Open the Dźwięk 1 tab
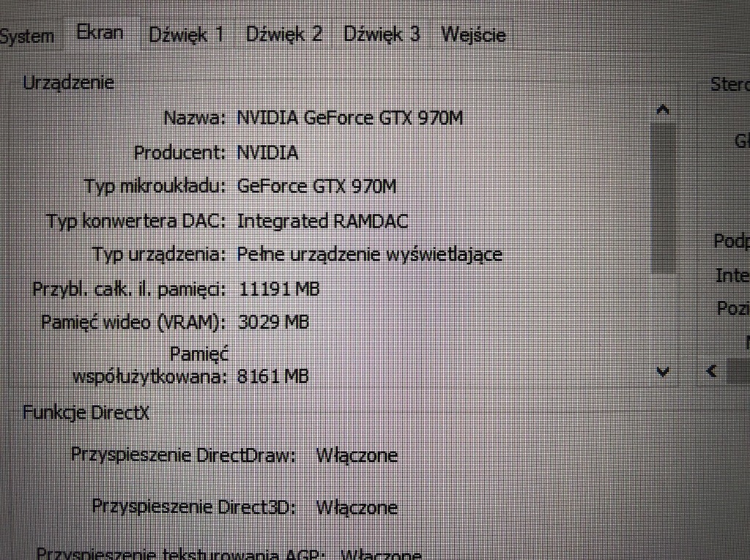This screenshot has height=560, width=750. 186,35
